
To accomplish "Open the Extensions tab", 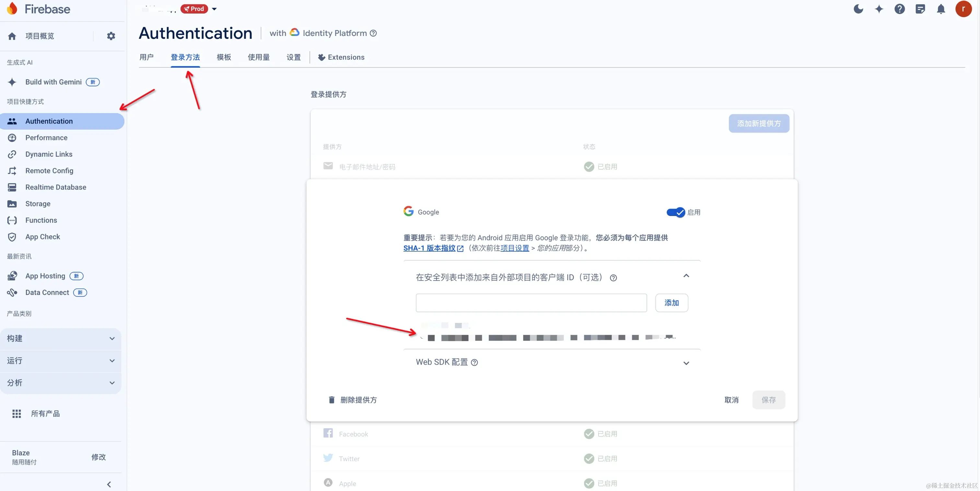I will click(341, 57).
